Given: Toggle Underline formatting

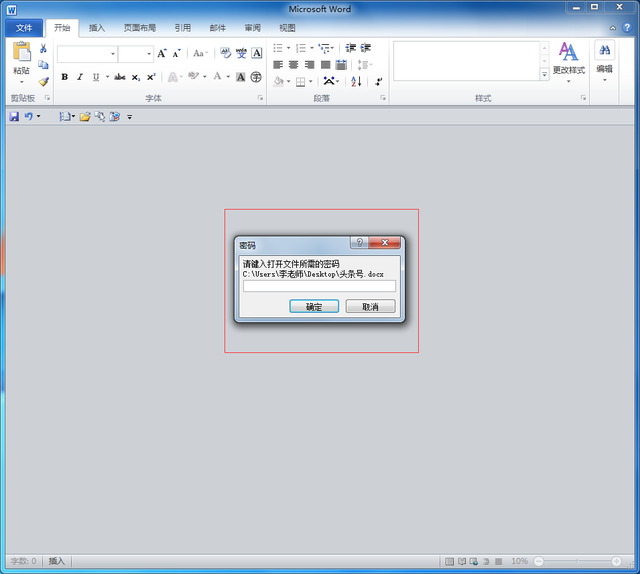Looking at the screenshot, I should 96,77.
